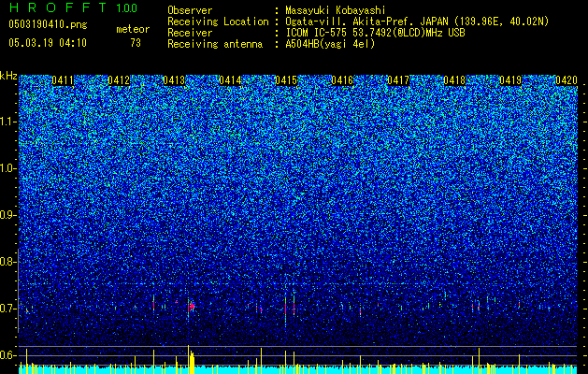Click the 0414 time marker
This screenshot has width=588, height=374.
(x=230, y=80)
